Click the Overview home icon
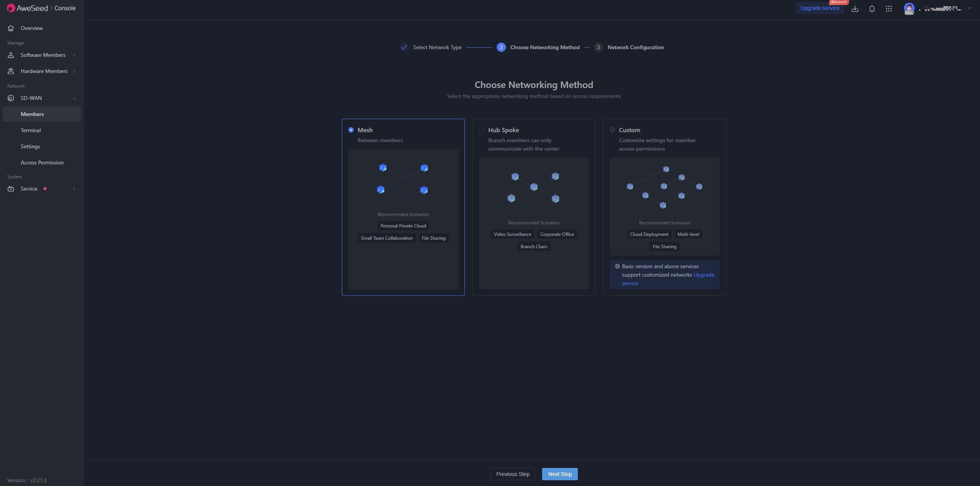Screen dimensions: 980x486 coord(11,28)
